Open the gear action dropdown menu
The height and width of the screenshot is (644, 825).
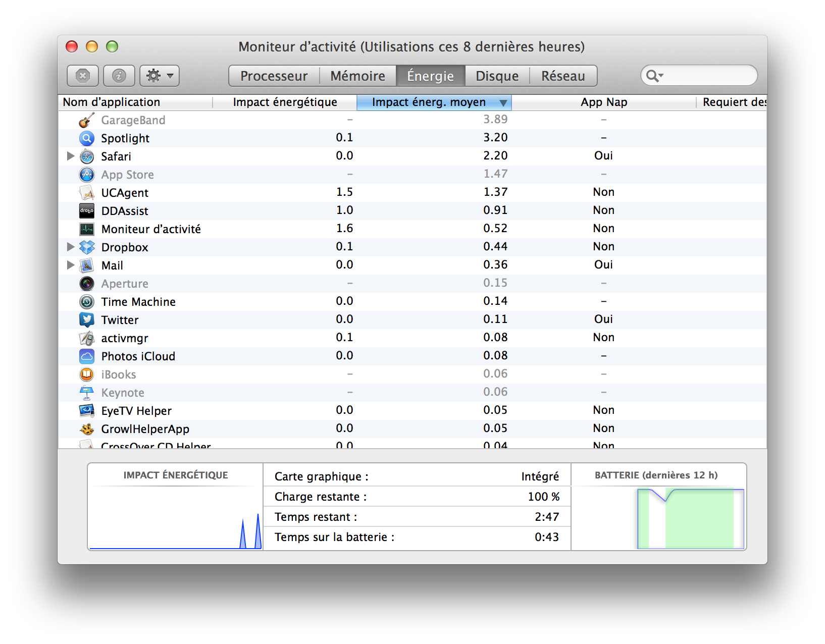pyautogui.click(x=160, y=76)
